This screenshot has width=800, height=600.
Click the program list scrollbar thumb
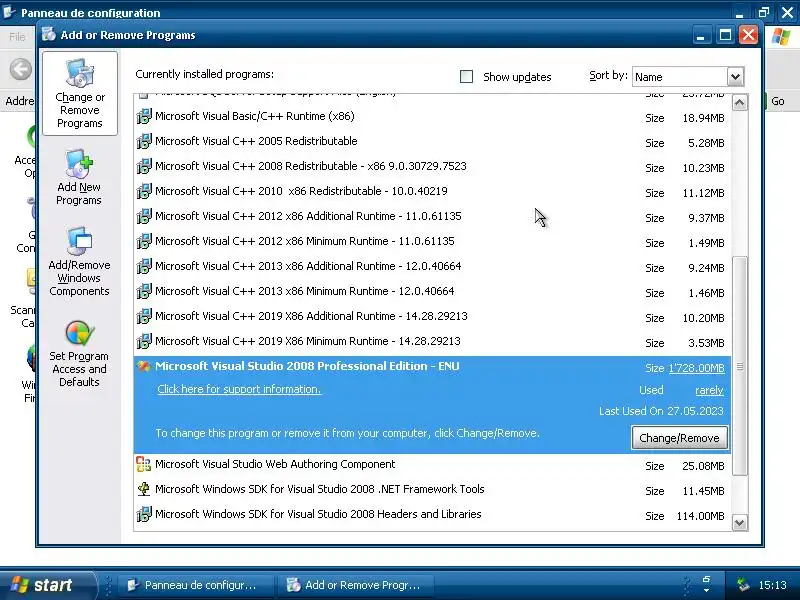pyautogui.click(x=739, y=366)
